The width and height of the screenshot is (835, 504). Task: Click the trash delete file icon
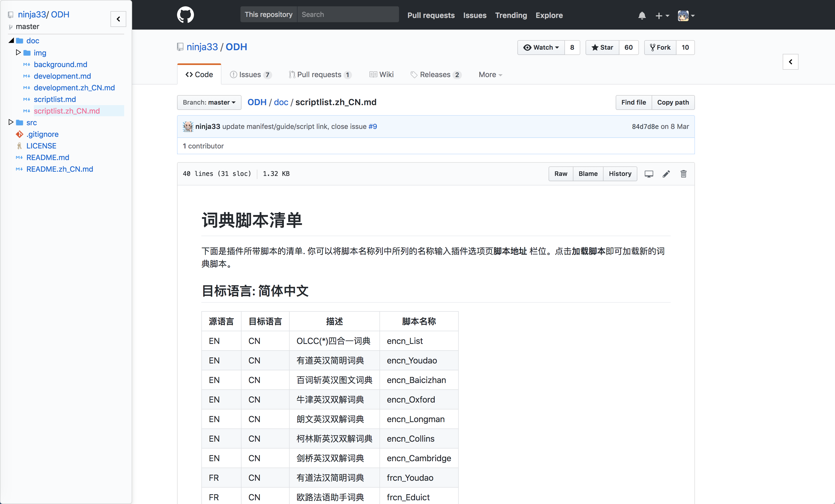[x=683, y=174]
